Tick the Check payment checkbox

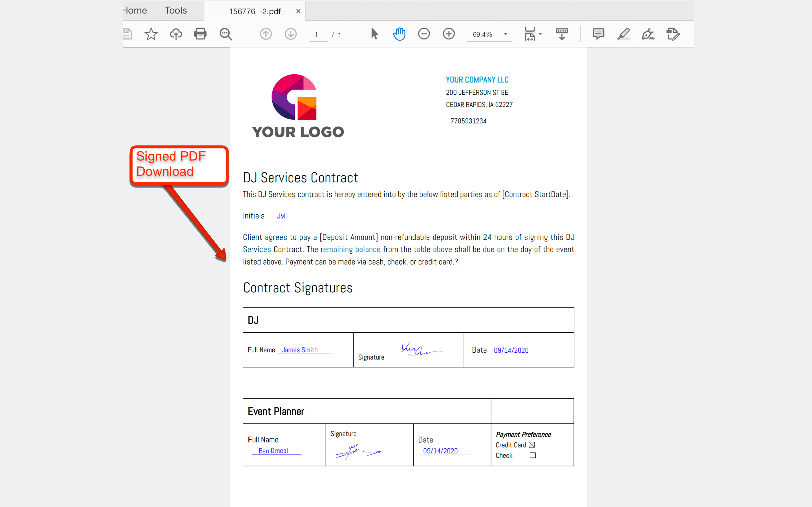coord(533,455)
